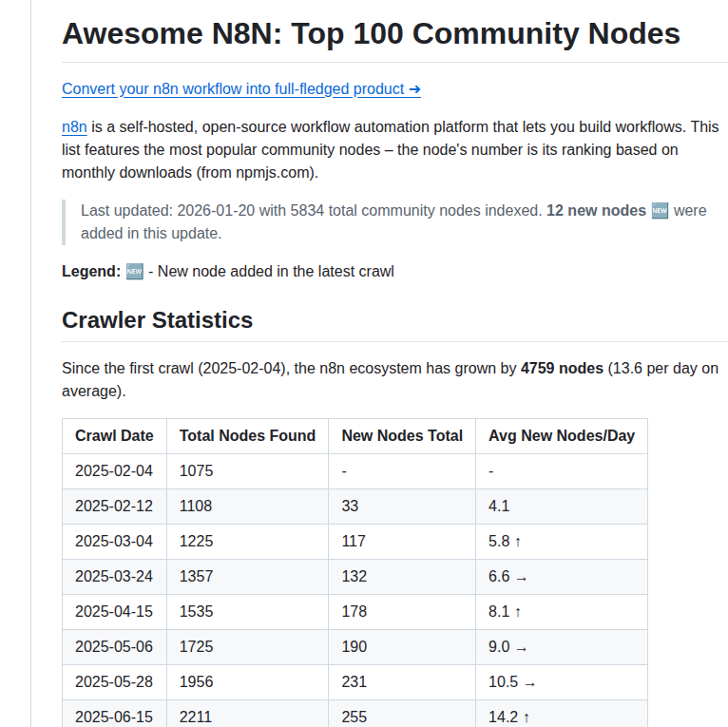
Task: Click the 'Crawler Statistics' heading
Action: [x=158, y=320]
